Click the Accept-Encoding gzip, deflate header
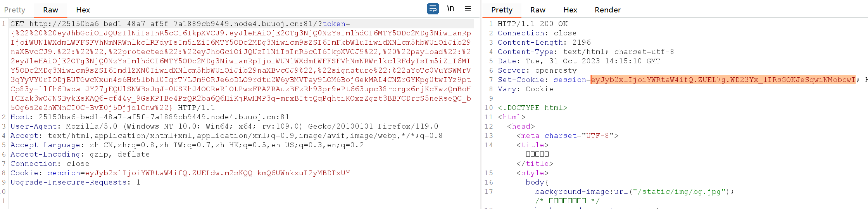This screenshot has height=209, width=868. 80,154
